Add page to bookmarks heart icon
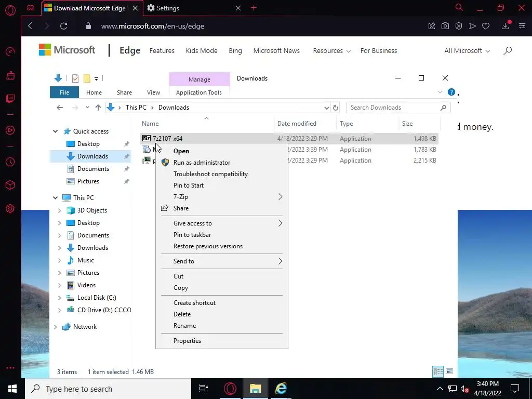This screenshot has height=399, width=532. pyautogui.click(x=486, y=26)
